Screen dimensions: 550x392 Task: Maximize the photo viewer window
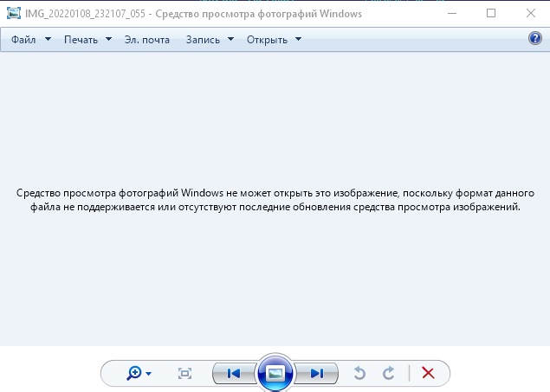491,13
